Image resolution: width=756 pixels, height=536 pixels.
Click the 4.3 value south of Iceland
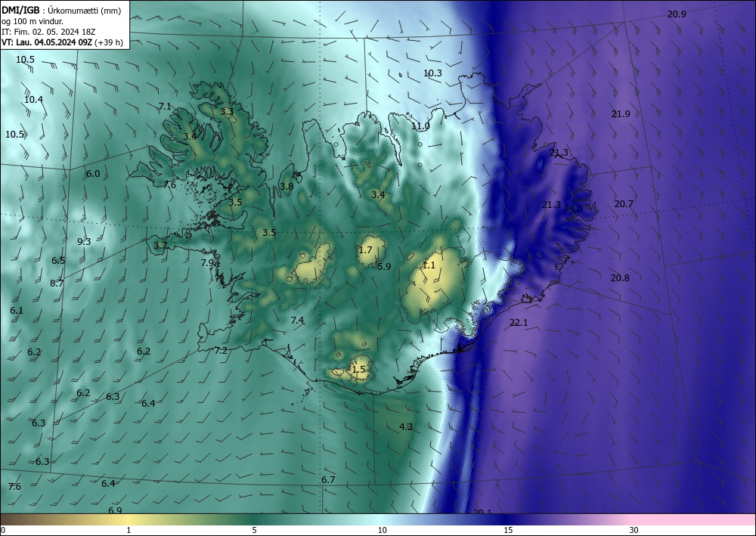click(x=407, y=426)
